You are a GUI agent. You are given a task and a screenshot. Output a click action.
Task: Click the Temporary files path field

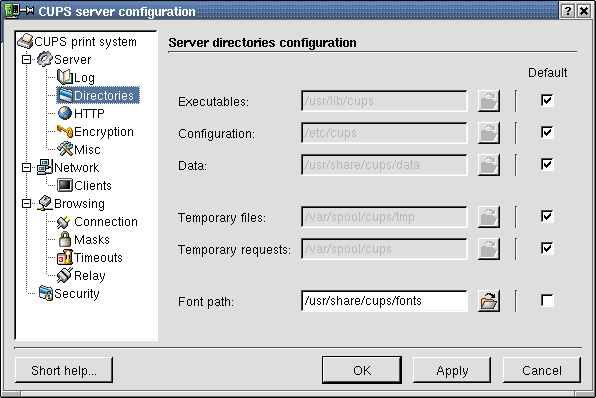(x=384, y=217)
